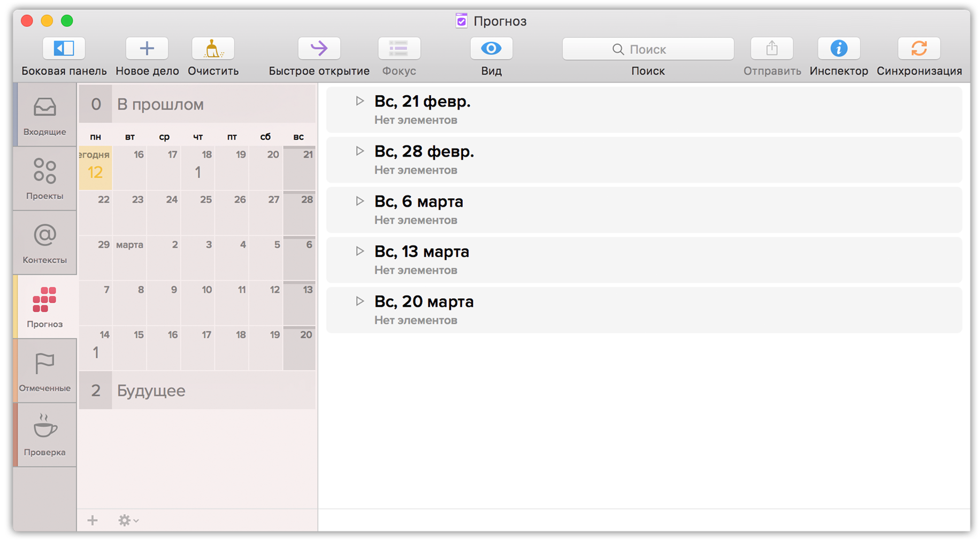Screen dimensions: 980x541
Task: Click the Поиск search field
Action: (x=648, y=49)
